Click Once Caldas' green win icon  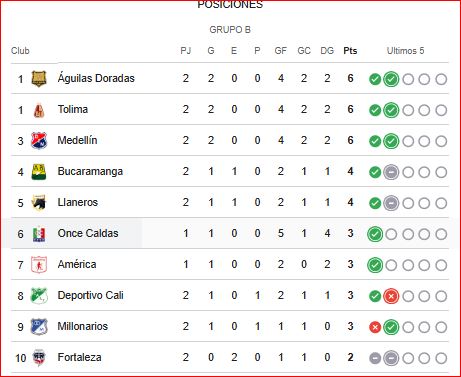pos(375,234)
